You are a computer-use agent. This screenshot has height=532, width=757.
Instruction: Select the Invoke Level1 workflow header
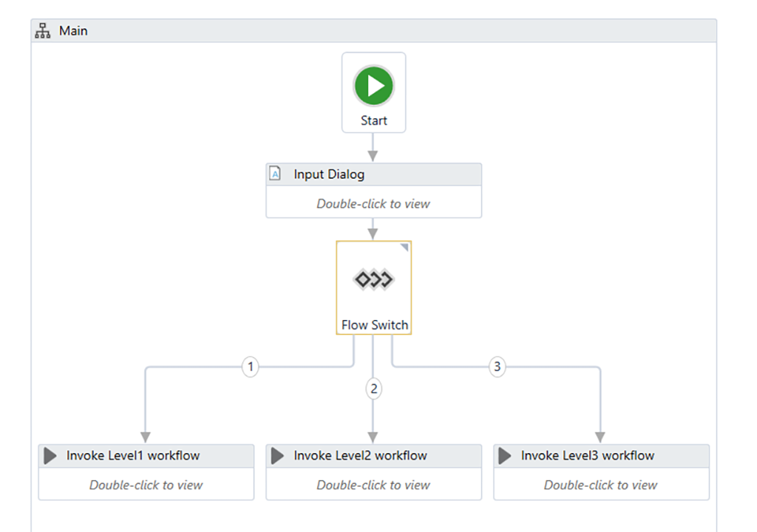[x=133, y=456]
